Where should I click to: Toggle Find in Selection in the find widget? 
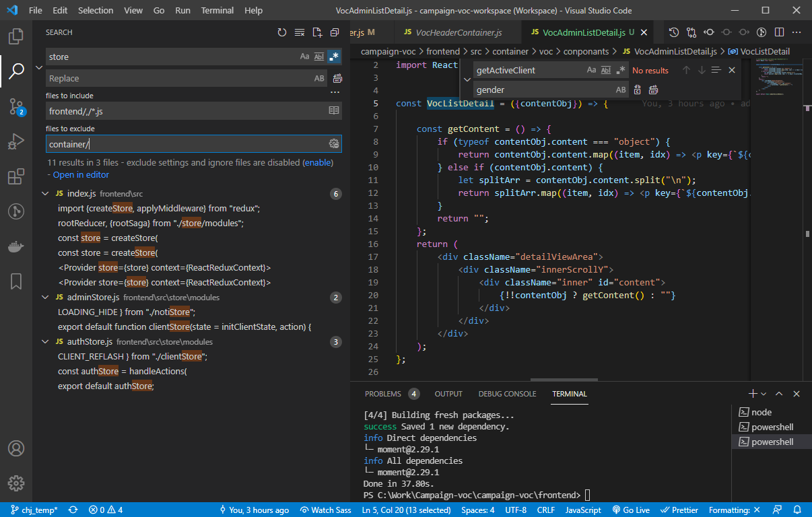click(x=716, y=70)
